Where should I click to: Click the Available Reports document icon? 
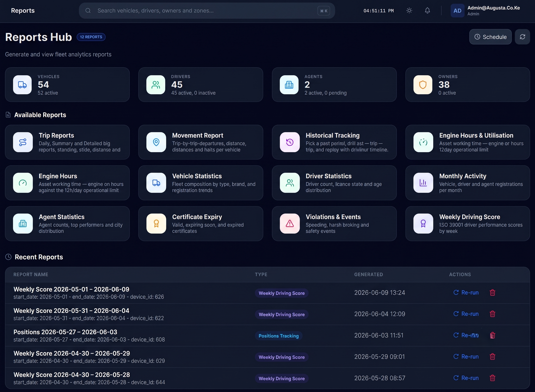point(8,115)
